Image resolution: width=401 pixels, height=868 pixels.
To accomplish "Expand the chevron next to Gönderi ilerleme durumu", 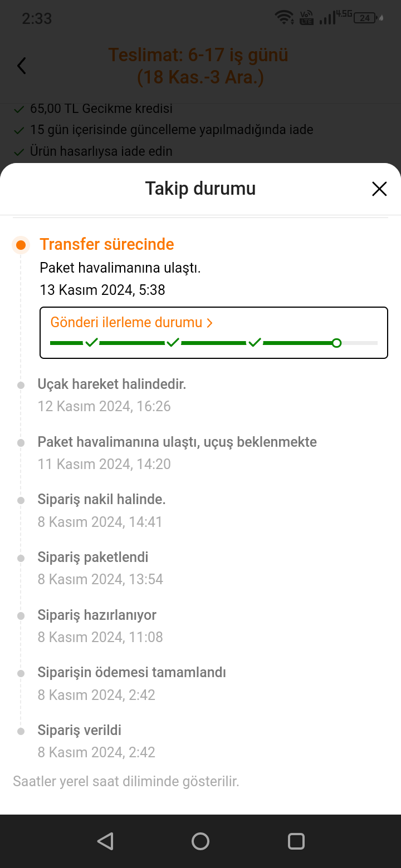I will [x=210, y=323].
